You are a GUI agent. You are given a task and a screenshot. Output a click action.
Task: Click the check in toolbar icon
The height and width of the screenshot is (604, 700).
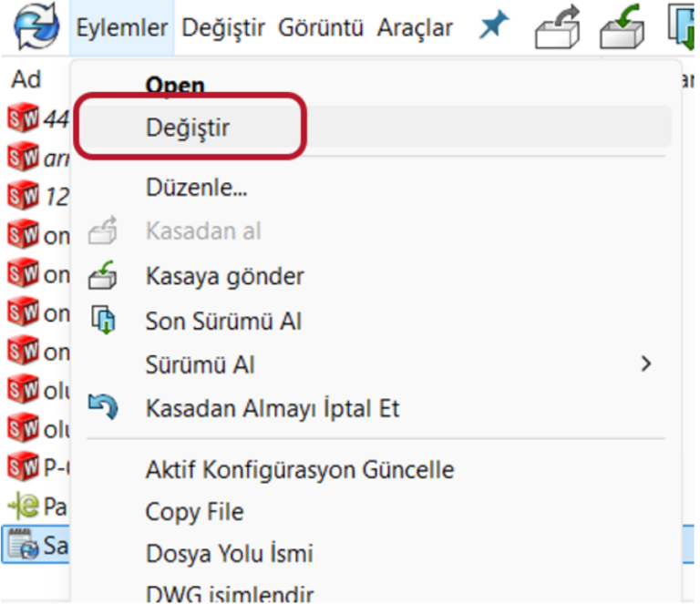pyautogui.click(x=622, y=29)
